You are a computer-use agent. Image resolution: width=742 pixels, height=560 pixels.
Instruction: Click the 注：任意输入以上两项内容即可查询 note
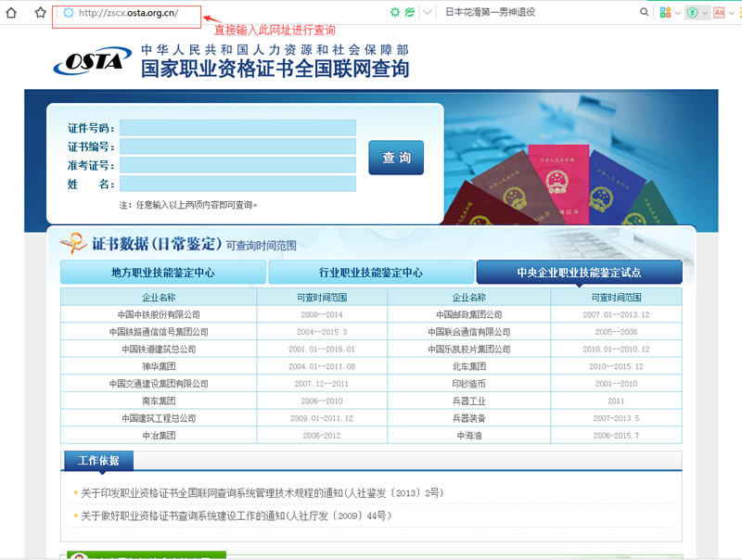click(188, 205)
